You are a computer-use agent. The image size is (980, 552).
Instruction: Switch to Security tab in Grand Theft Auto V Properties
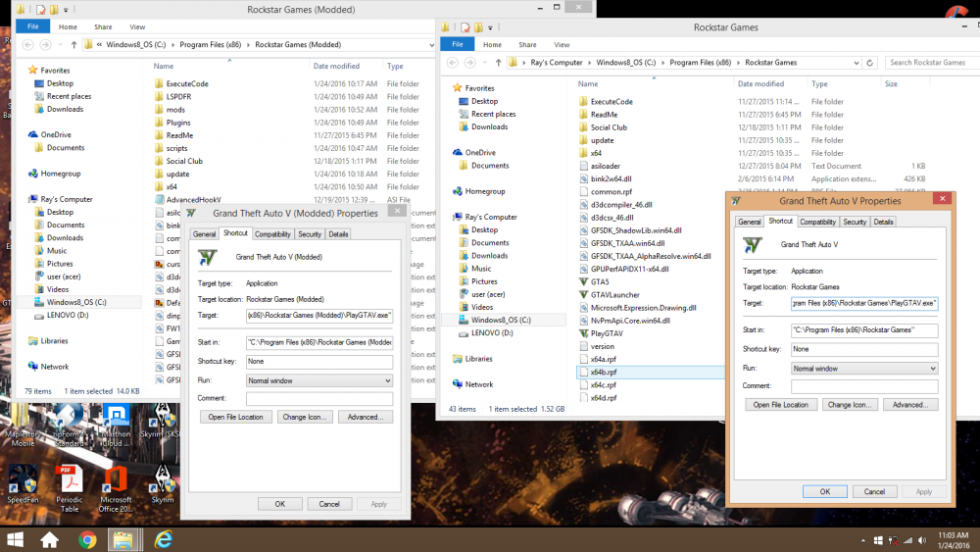[855, 222]
